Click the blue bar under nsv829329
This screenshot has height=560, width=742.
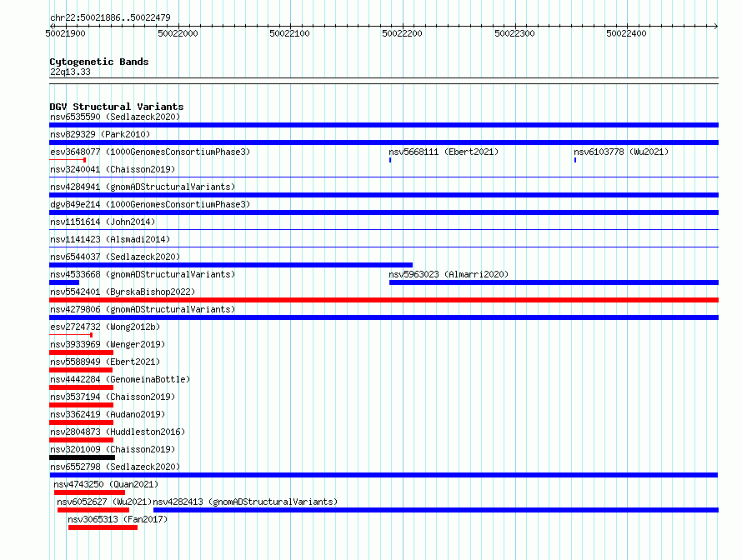point(384,142)
